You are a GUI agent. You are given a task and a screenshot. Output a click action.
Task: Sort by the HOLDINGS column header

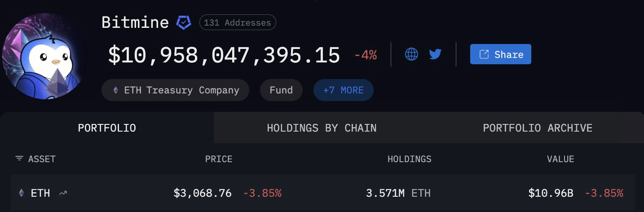tap(409, 159)
